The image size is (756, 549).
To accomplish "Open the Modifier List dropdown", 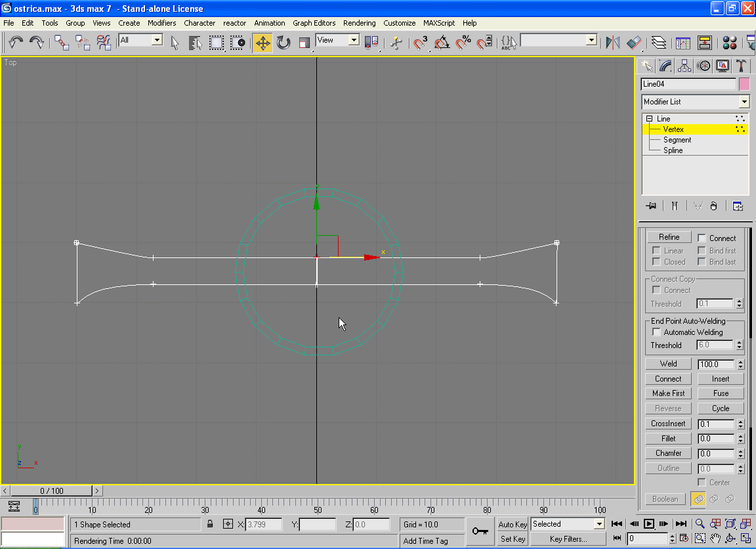I will (744, 102).
